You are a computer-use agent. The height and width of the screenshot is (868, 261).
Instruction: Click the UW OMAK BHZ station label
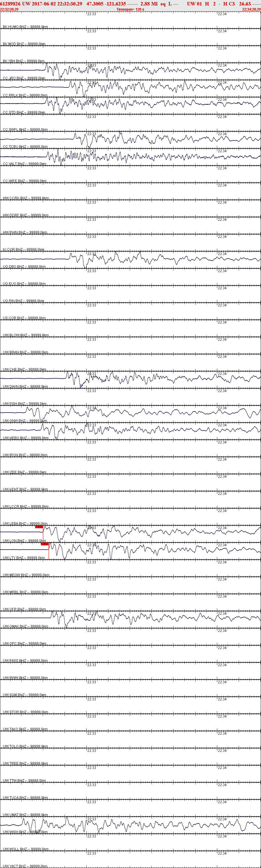26,626
